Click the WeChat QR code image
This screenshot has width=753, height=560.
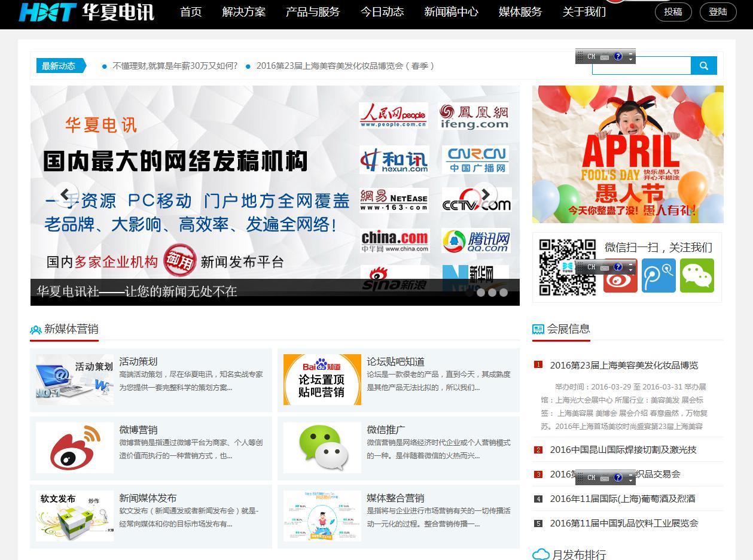pos(568,267)
